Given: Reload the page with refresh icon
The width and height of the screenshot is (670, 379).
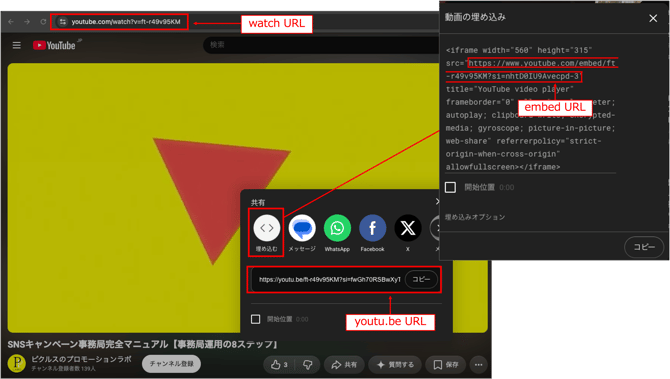Looking at the screenshot, I should (x=43, y=22).
